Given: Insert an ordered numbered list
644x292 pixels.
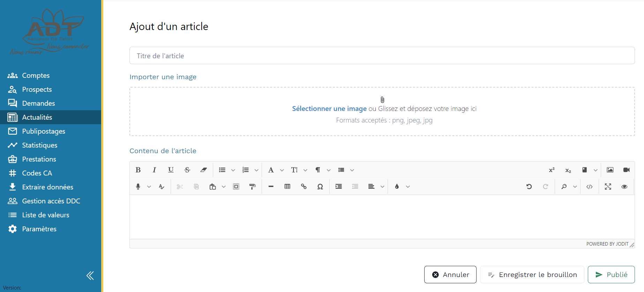Looking at the screenshot, I should point(246,170).
